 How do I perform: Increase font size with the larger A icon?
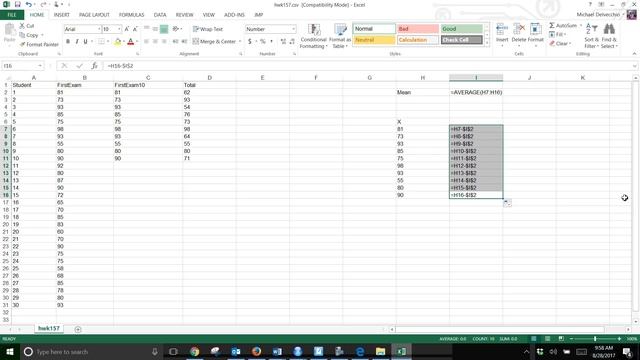(127, 29)
